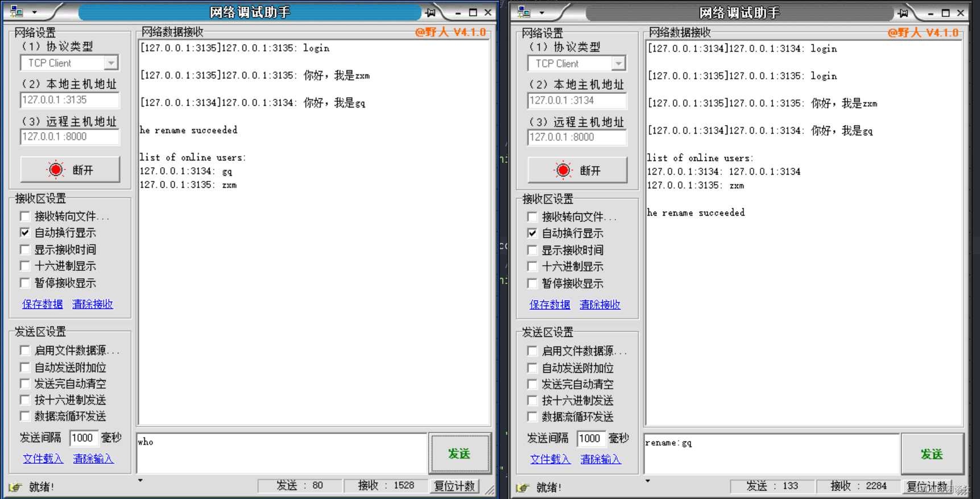
Task: Click 保存数据 link in left window
Action: pos(43,304)
